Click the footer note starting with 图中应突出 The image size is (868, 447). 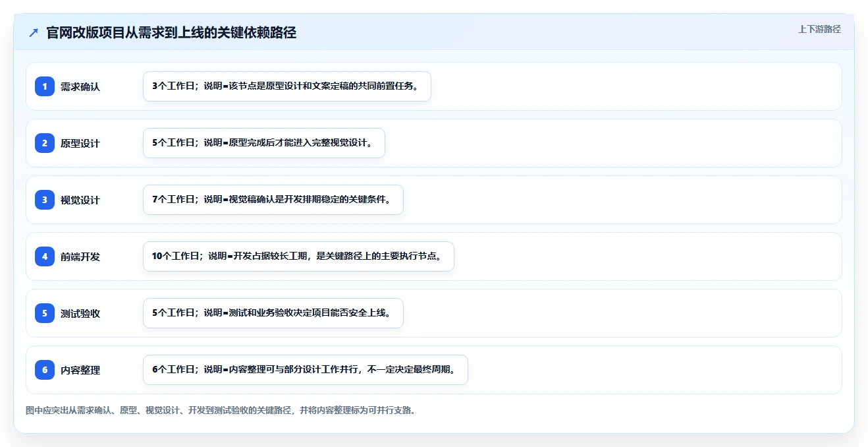pos(221,410)
